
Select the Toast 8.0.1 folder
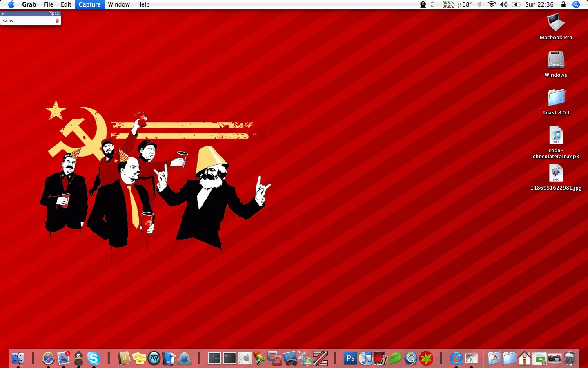tap(556, 98)
